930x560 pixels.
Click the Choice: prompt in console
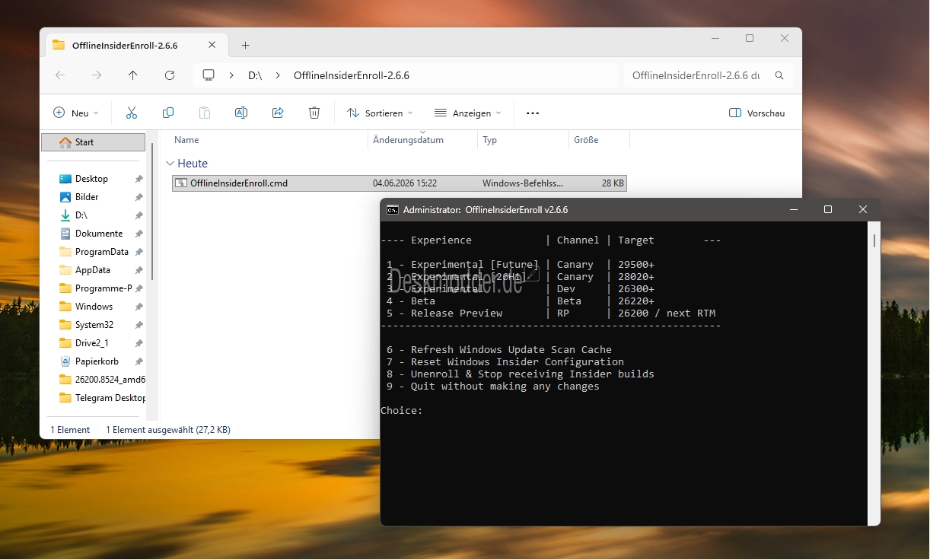401,411
